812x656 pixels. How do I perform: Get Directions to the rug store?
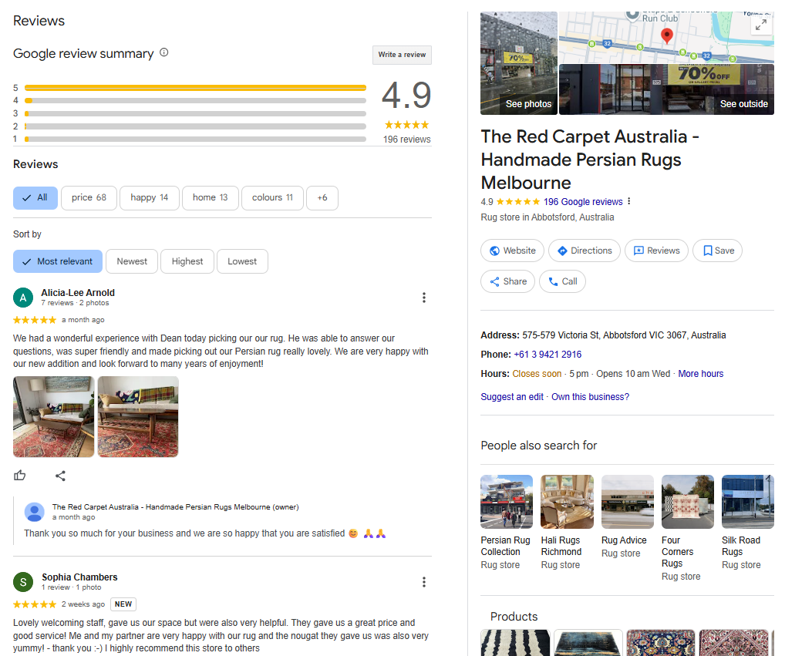[x=585, y=251]
